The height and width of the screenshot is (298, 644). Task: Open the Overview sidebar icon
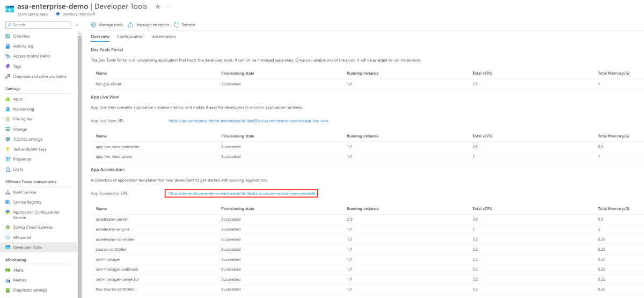point(8,36)
